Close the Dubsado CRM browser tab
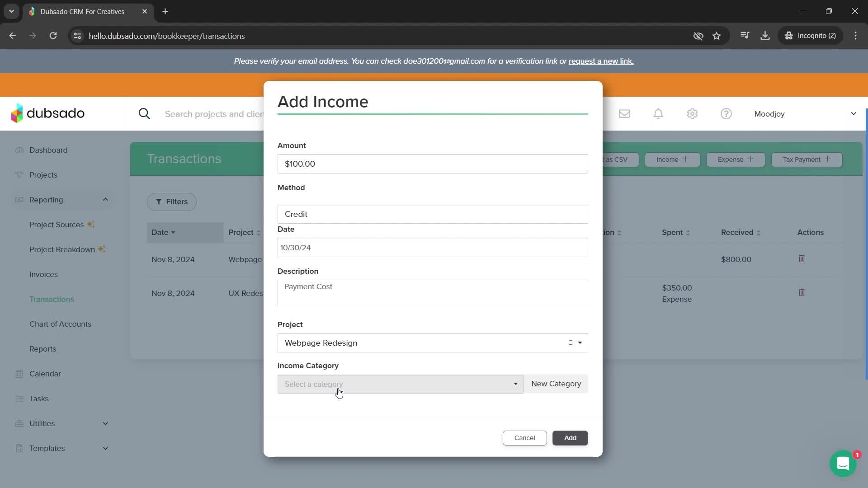The image size is (868, 488). click(x=145, y=11)
